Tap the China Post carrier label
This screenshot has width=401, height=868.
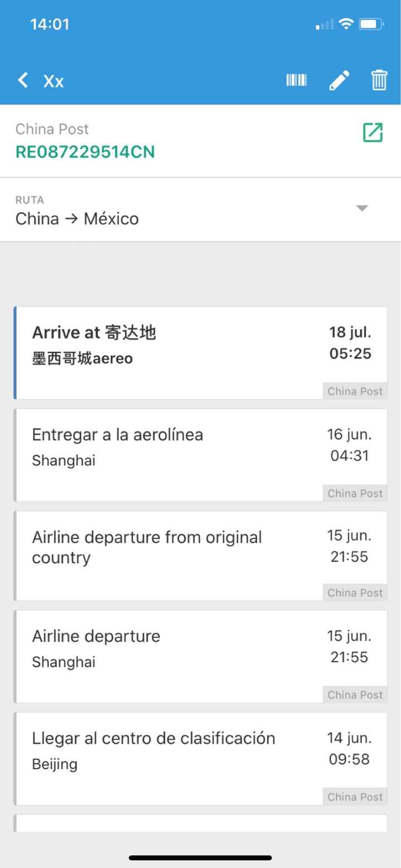click(x=52, y=129)
